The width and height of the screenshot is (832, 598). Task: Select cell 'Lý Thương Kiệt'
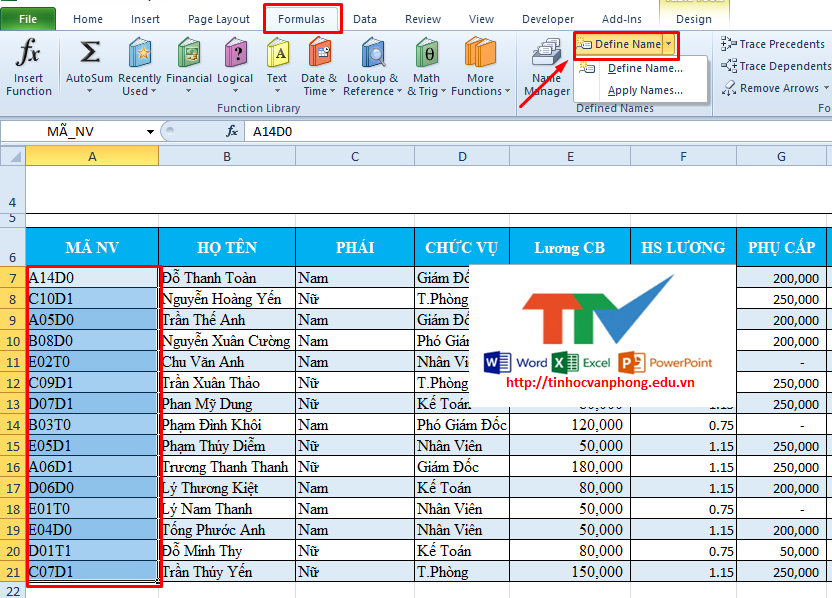(227, 488)
